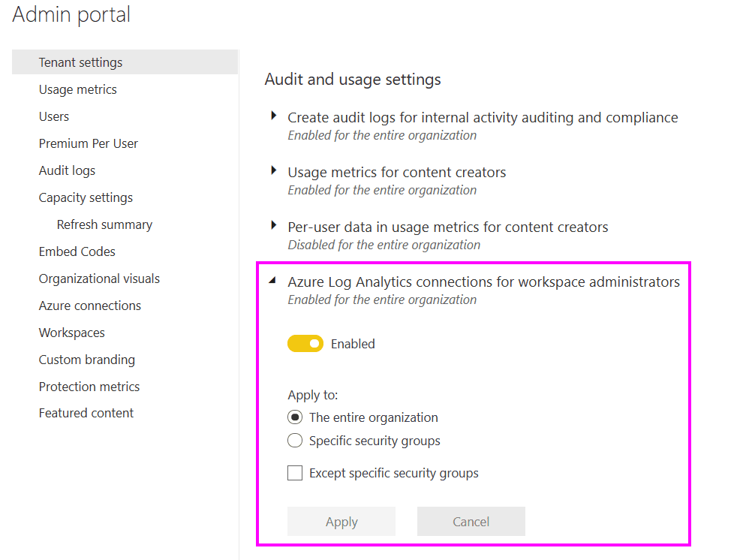The height and width of the screenshot is (560, 752).
Task: Toggle the Enabled switch off
Action: coord(305,344)
